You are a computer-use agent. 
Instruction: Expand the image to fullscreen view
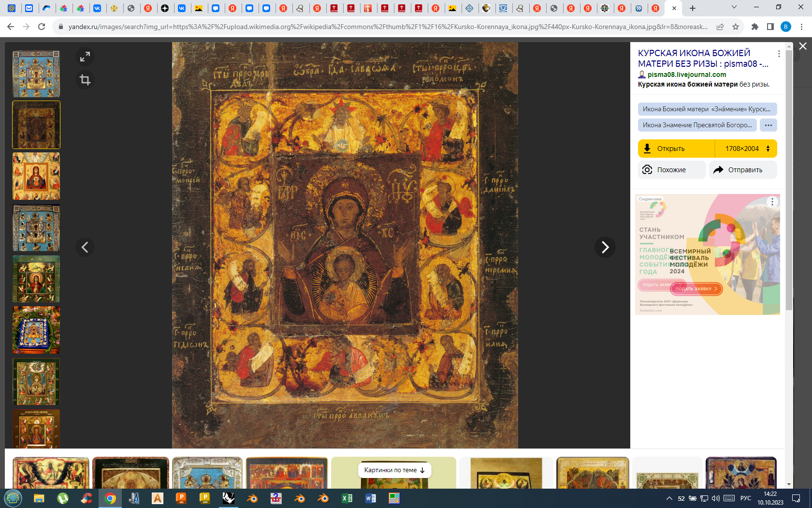(x=85, y=57)
